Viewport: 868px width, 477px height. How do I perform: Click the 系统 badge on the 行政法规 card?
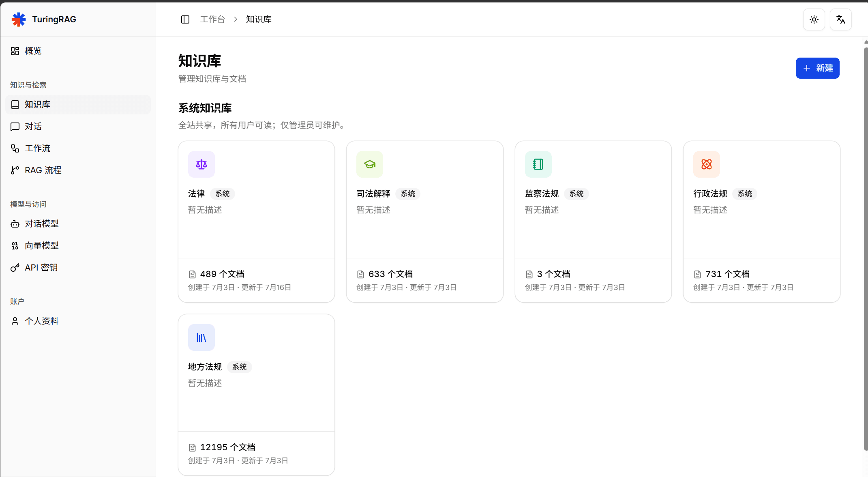point(745,194)
